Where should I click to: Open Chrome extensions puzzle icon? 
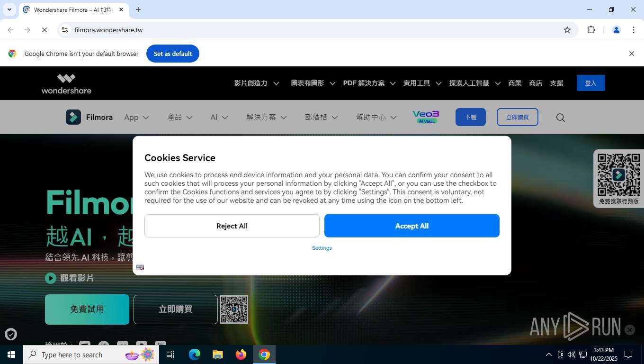pyautogui.click(x=591, y=30)
